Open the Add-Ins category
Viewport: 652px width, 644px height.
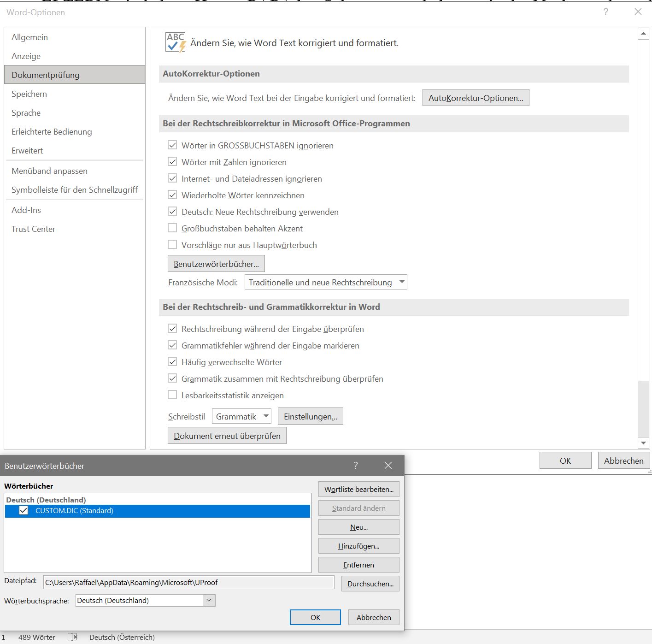75,210
